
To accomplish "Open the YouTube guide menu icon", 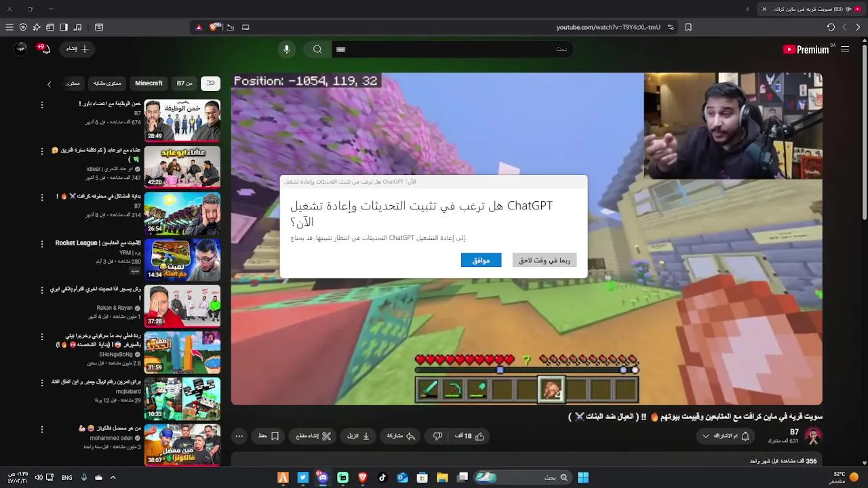I will [x=845, y=49].
